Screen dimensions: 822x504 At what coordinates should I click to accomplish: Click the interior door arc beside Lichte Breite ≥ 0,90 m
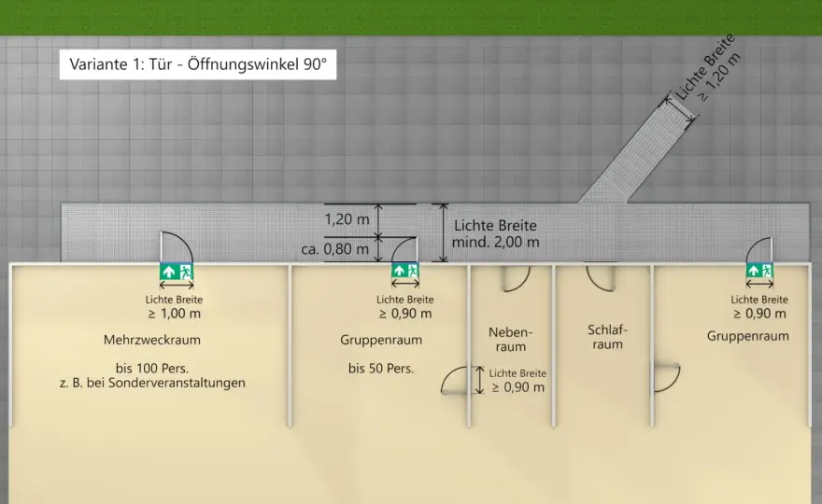(455, 381)
